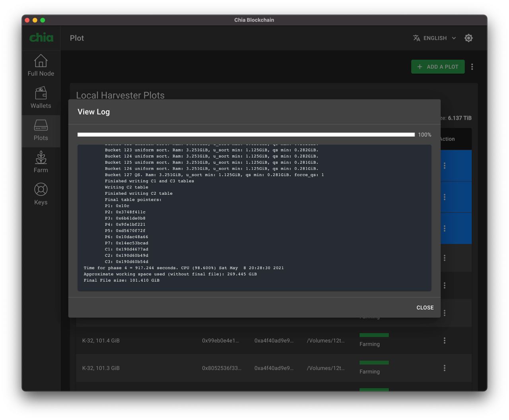Screen dimensions: 509x420
Task: Click the 'Final table pointers:' log line
Action: [133, 199]
